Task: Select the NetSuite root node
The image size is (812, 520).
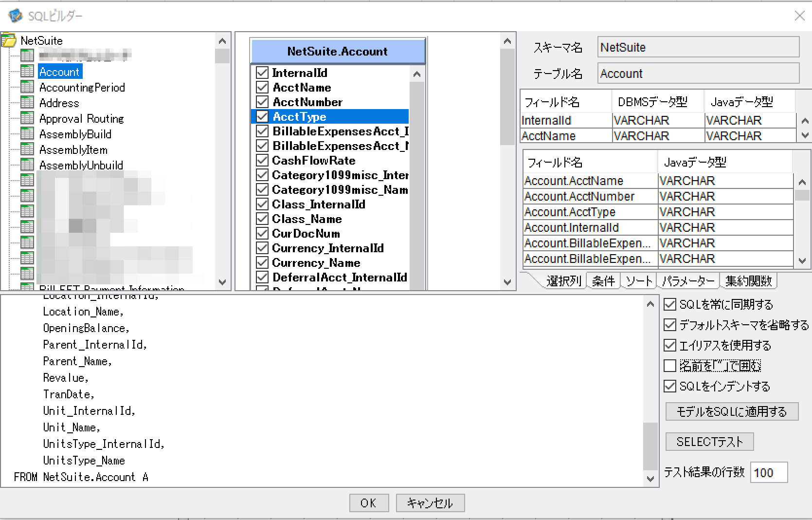Action: click(41, 40)
